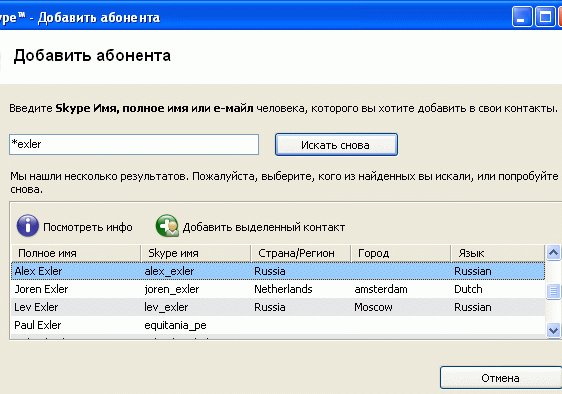Image resolution: width=562 pixels, height=394 pixels.
Task: Click the Искать снова button
Action: point(336,145)
